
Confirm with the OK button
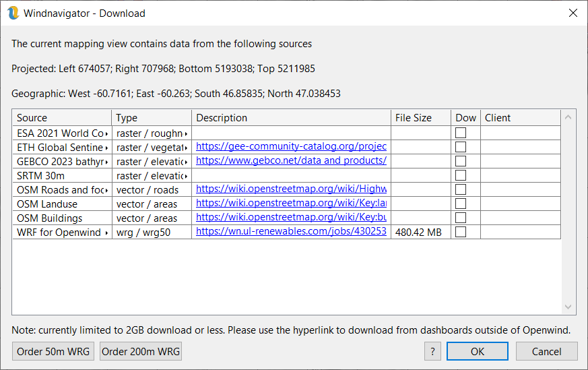(x=477, y=351)
